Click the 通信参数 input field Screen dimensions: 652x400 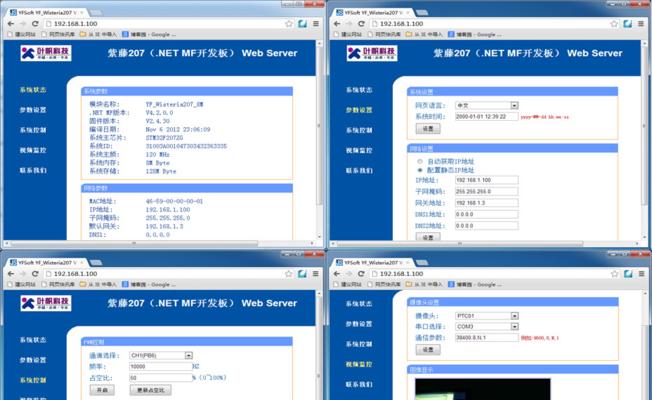pos(487,338)
